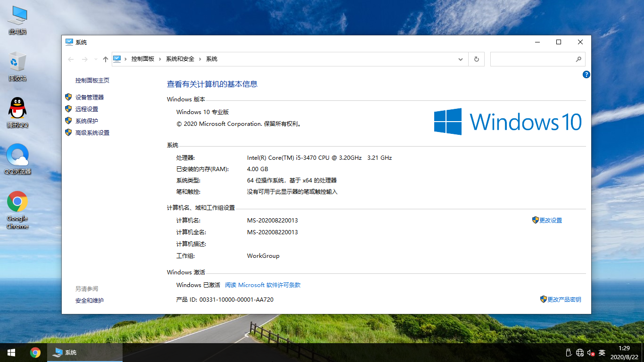Click Show desktop sliver at taskbar end
Viewport: 644px width, 362px height.
tap(643, 353)
